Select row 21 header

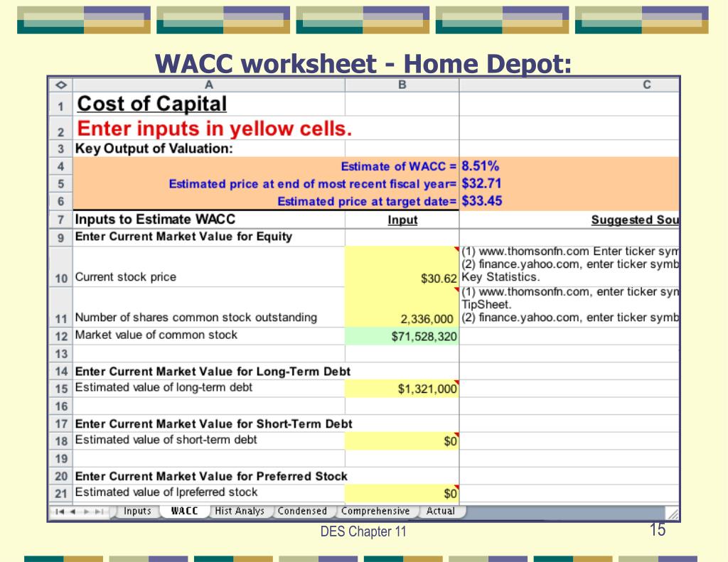click(x=61, y=493)
